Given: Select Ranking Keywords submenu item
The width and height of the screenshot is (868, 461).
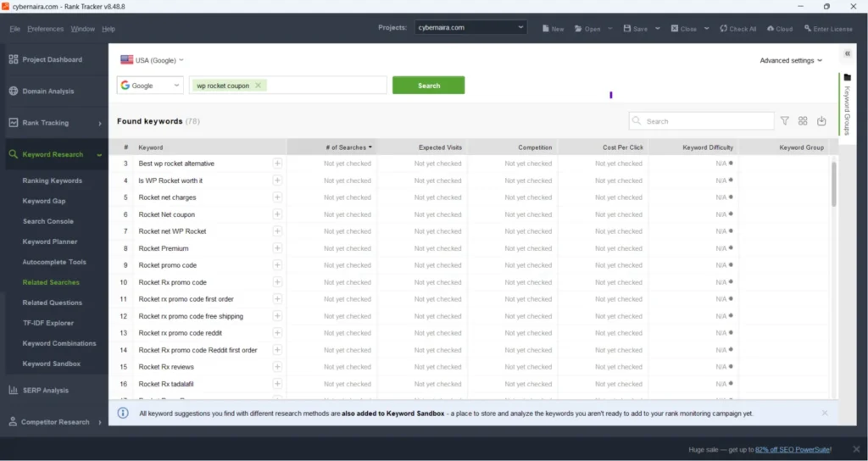Looking at the screenshot, I should pos(52,181).
